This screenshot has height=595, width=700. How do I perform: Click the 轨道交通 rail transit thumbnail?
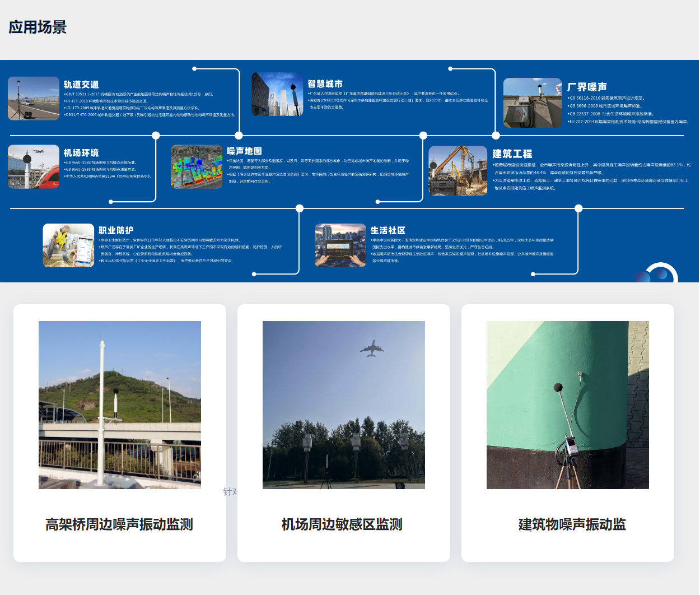34,99
